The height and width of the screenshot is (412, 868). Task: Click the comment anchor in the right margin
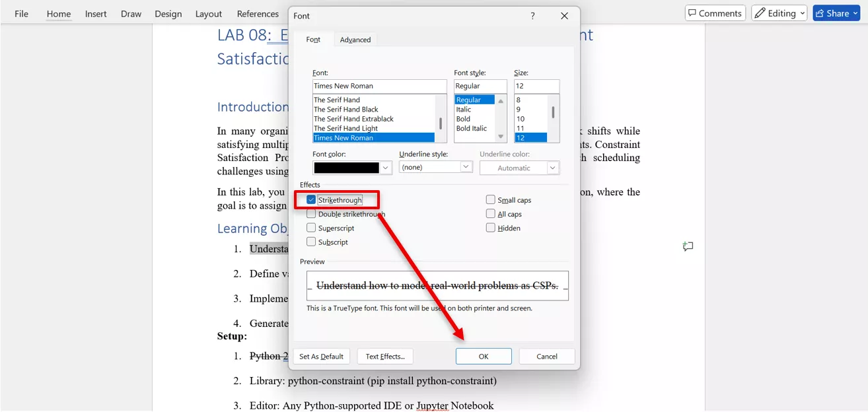688,246
